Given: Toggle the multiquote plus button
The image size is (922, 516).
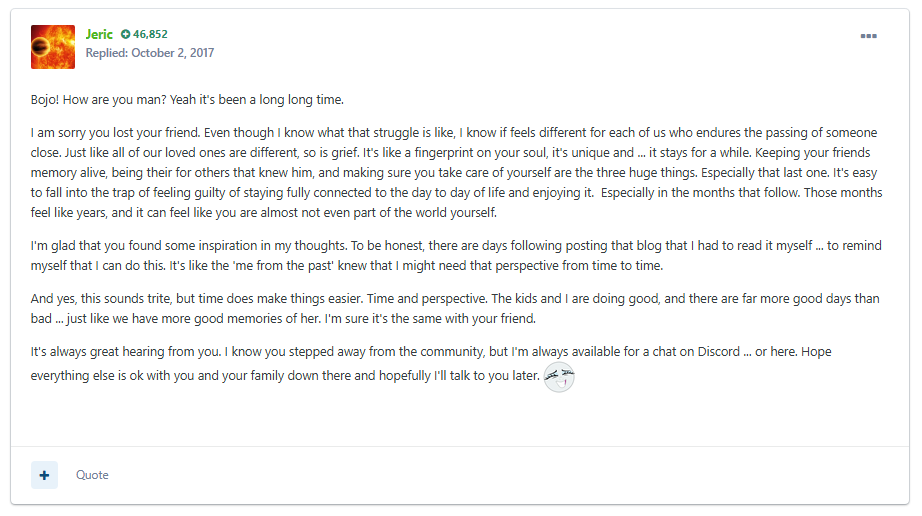Looking at the screenshot, I should click(x=44, y=475).
